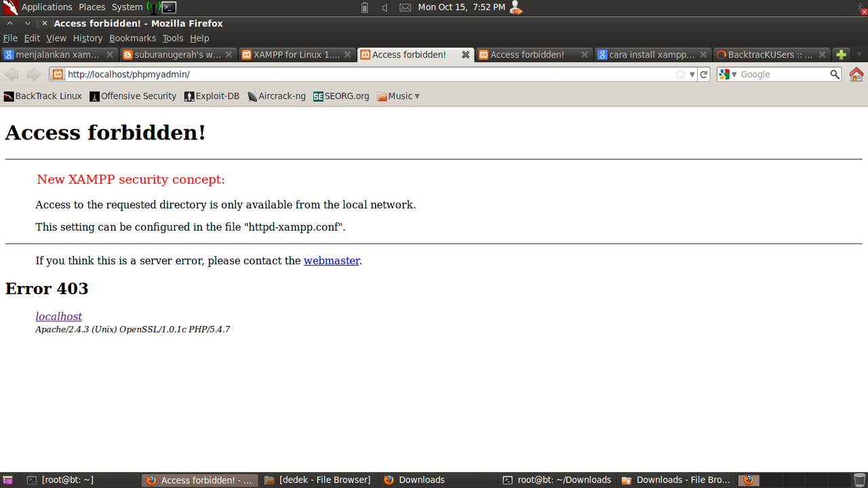Open the Edit menu in Firefox
The image size is (868, 488).
pyautogui.click(x=32, y=39)
